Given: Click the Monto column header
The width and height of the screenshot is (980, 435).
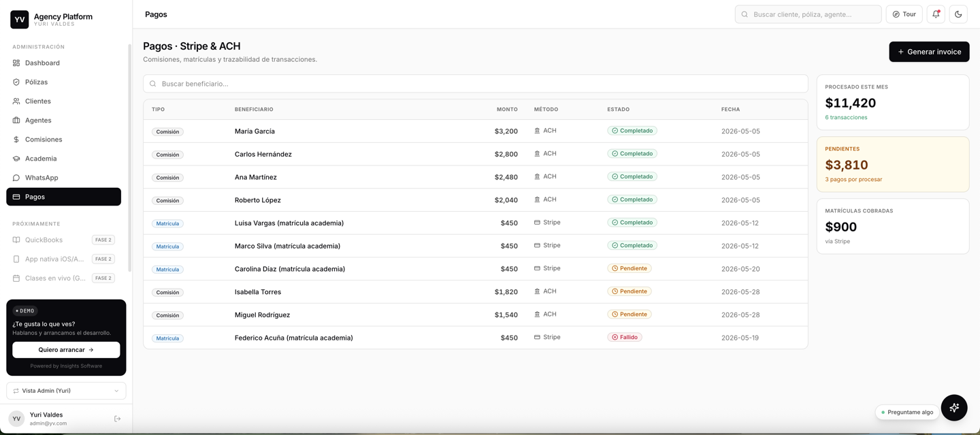Looking at the screenshot, I should point(507,109).
